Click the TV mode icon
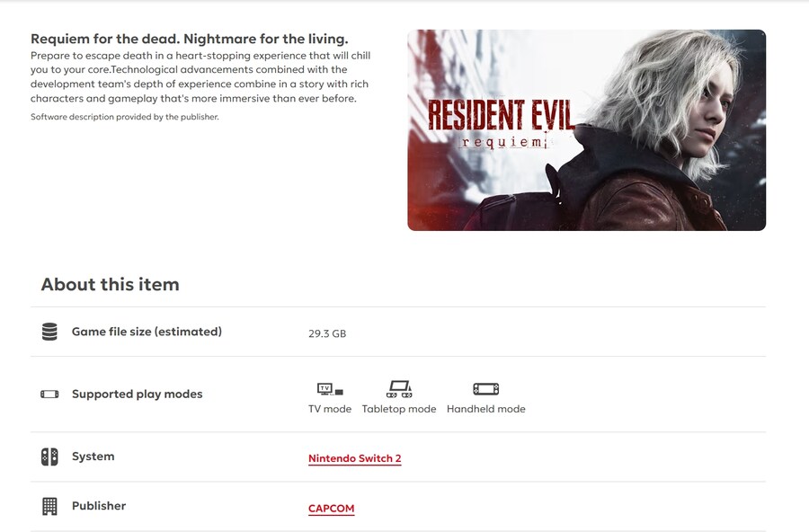 330,388
